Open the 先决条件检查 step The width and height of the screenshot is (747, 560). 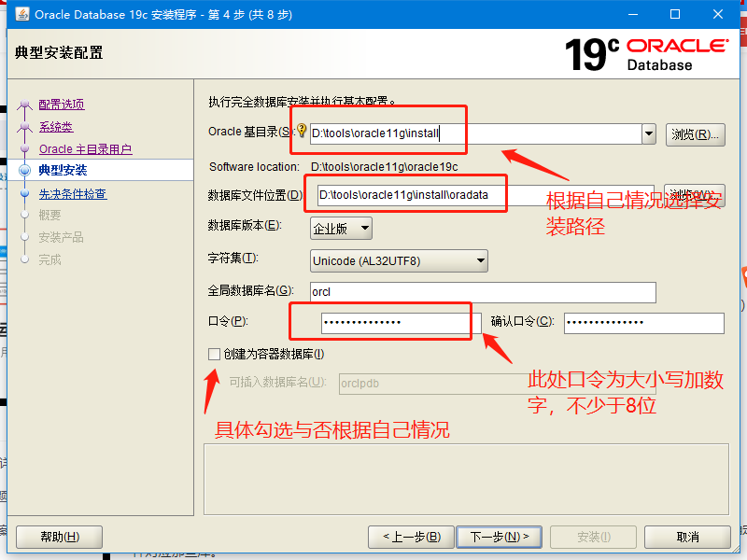tap(73, 194)
